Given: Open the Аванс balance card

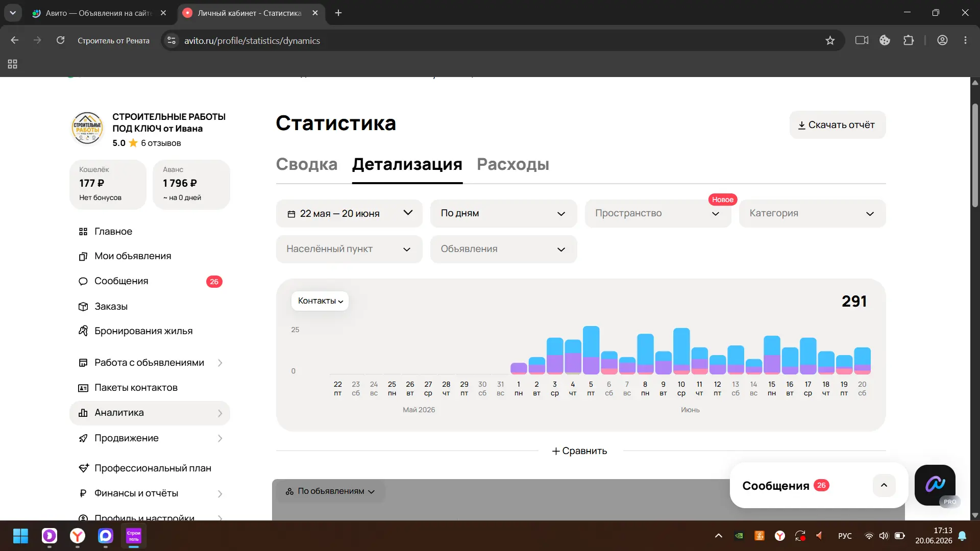Looking at the screenshot, I should pos(191,184).
